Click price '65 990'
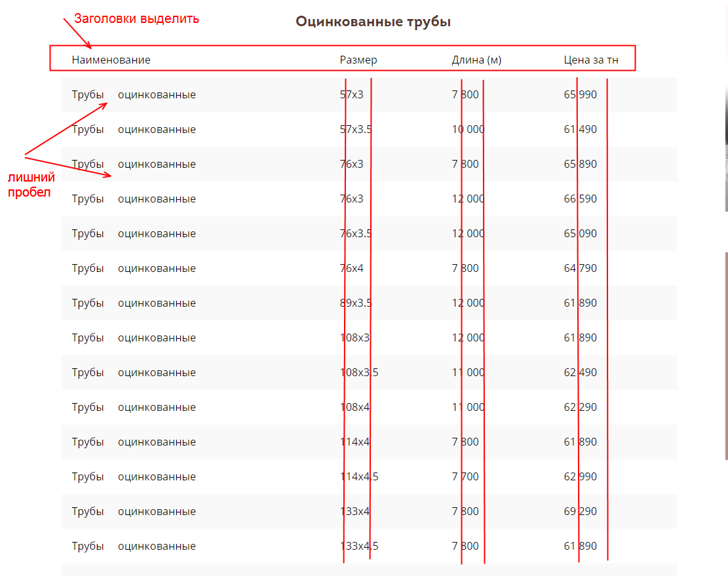The height and width of the screenshot is (576, 728). [581, 94]
